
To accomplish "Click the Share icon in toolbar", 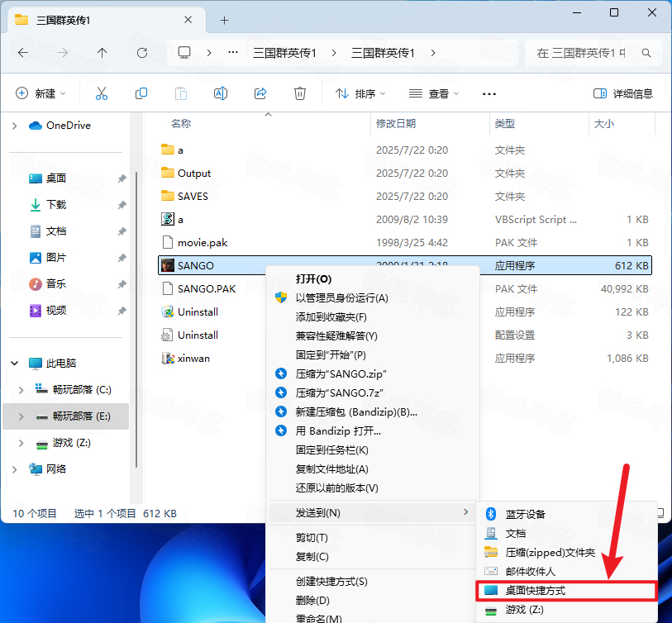I will 260,93.
